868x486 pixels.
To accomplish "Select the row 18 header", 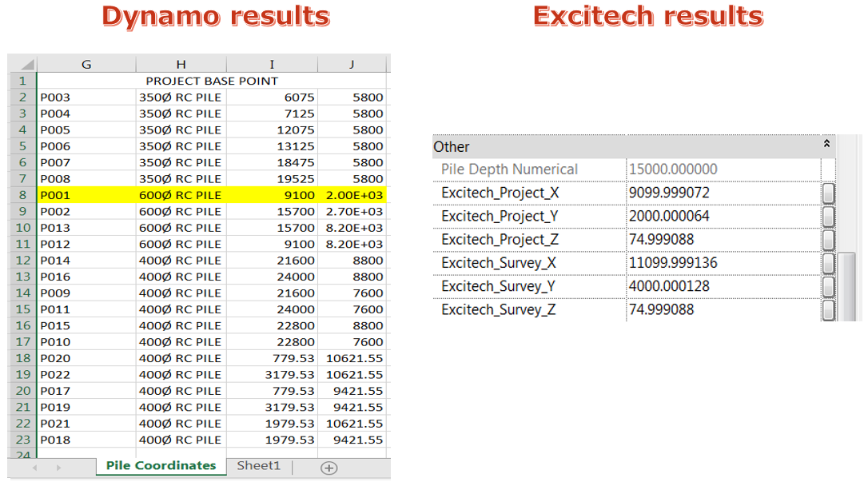I will click(x=22, y=358).
